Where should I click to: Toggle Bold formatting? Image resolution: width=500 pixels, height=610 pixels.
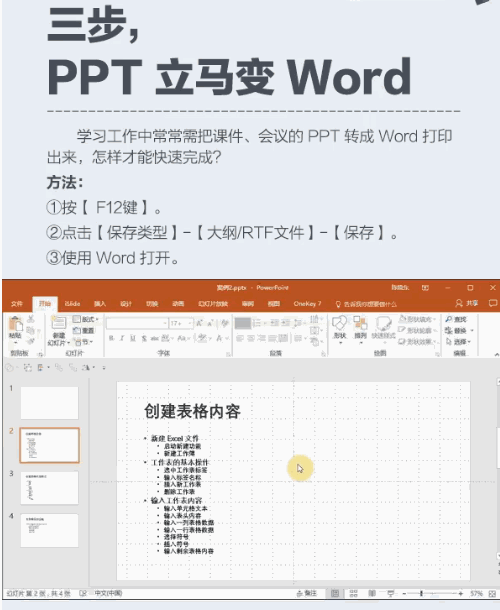112,338
